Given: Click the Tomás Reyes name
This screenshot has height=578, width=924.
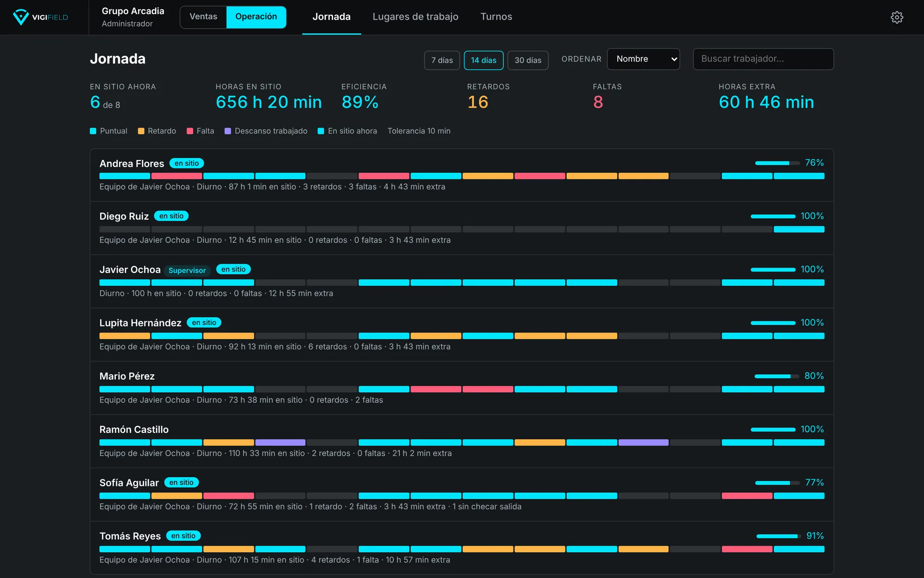Looking at the screenshot, I should (130, 536).
